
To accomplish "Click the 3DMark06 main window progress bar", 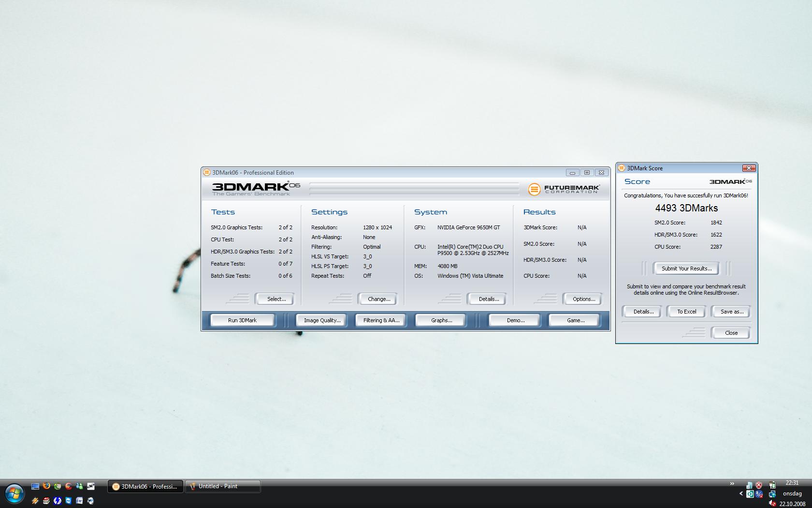I will [x=414, y=189].
